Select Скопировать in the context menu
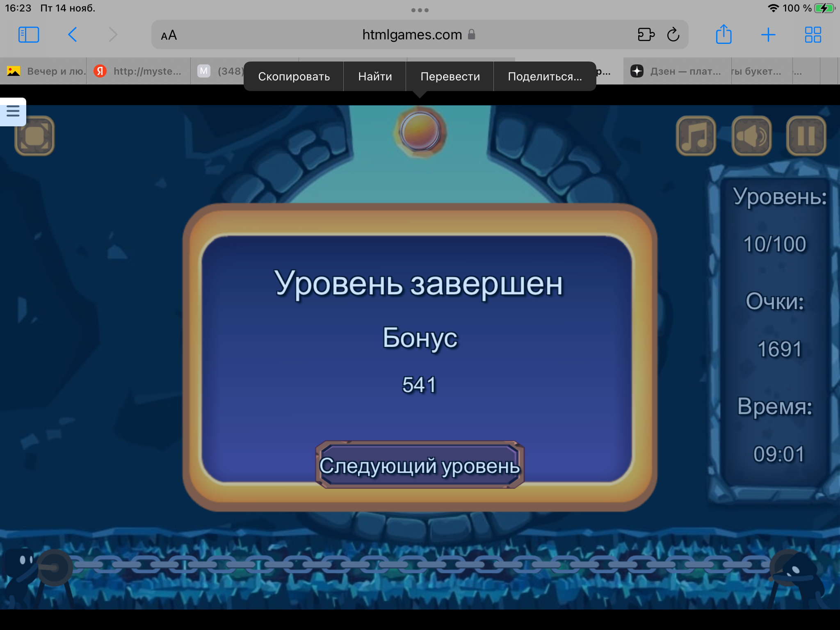 [x=294, y=77]
